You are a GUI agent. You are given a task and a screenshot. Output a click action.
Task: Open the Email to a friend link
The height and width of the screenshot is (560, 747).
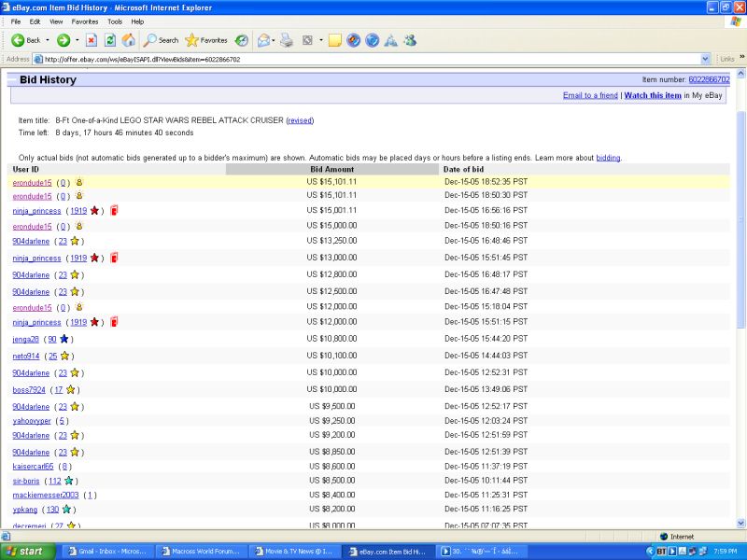pyautogui.click(x=590, y=95)
